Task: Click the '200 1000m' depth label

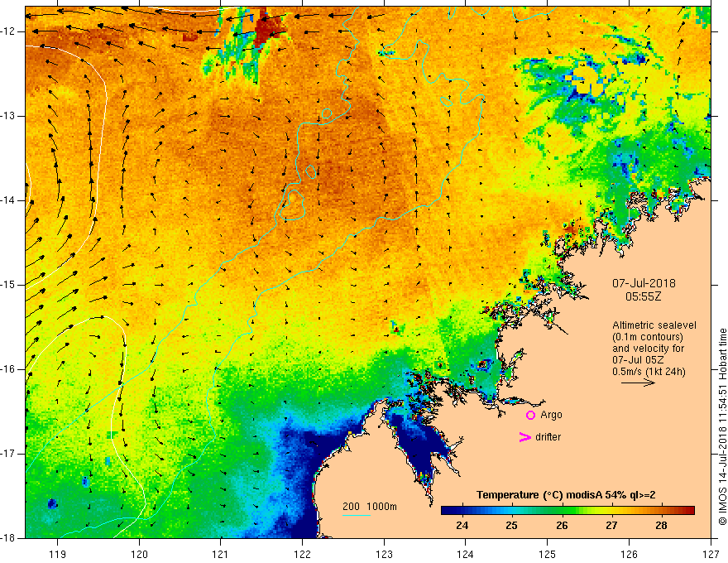Action: (370, 507)
